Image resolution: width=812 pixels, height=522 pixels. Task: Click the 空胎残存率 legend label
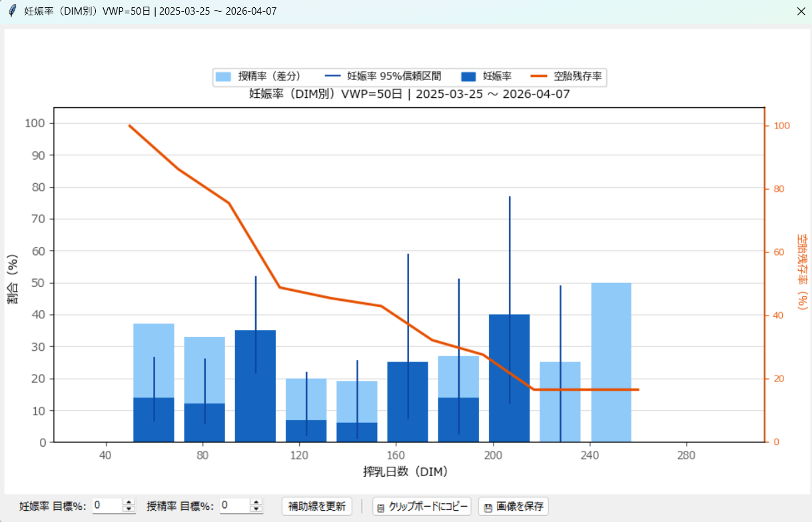[x=578, y=77]
